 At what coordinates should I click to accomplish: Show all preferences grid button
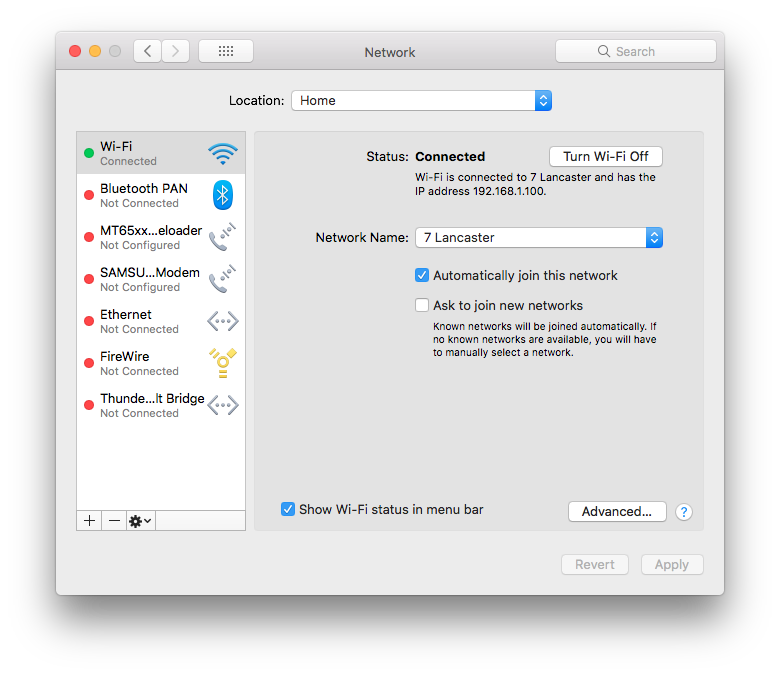pyautogui.click(x=226, y=51)
